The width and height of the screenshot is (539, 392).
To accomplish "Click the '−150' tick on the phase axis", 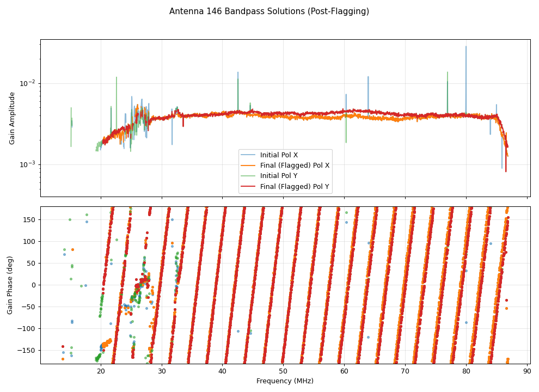I will [26, 350].
